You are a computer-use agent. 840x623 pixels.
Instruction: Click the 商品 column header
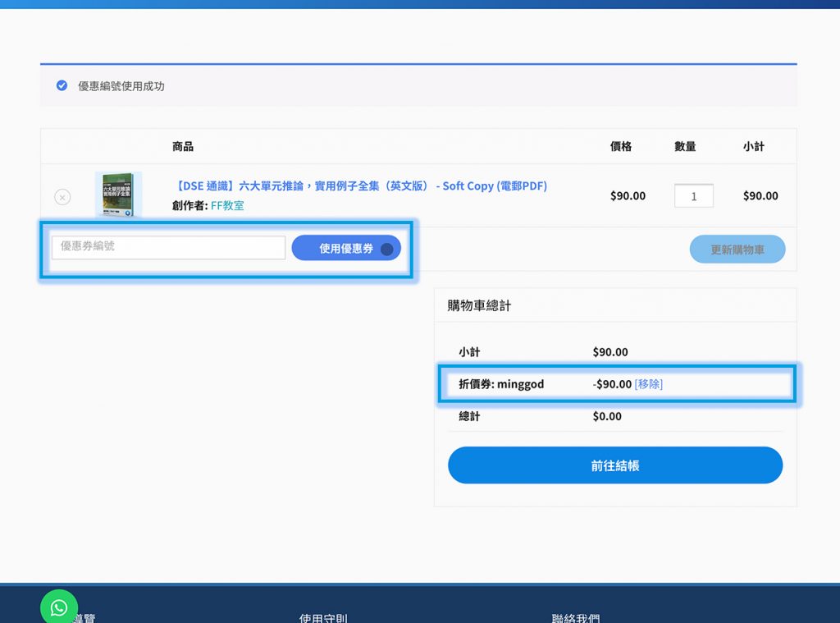[183, 147]
